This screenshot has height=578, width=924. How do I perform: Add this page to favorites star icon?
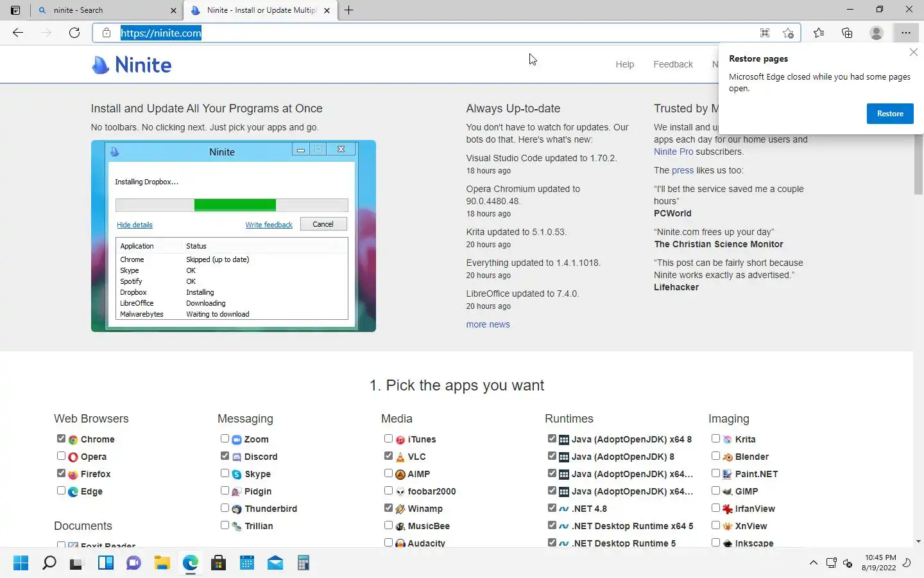pos(788,33)
